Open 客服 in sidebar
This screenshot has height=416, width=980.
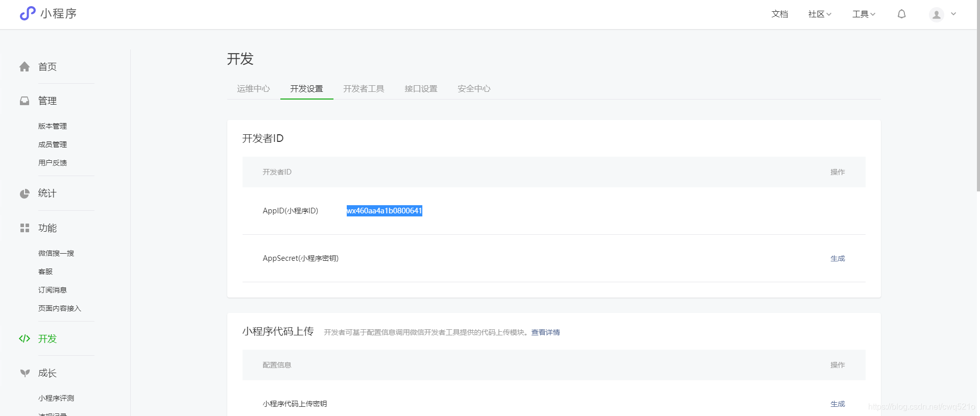45,272
